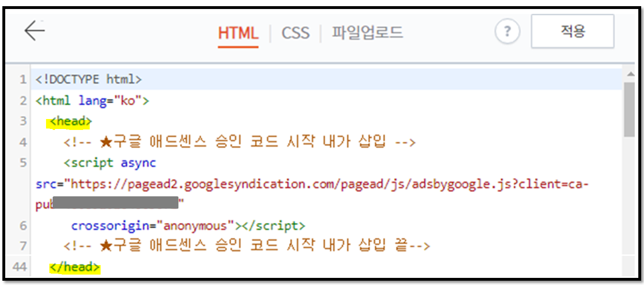The width and height of the screenshot is (644, 285).
Task: Click the closing </head> tag
Action: (x=75, y=267)
